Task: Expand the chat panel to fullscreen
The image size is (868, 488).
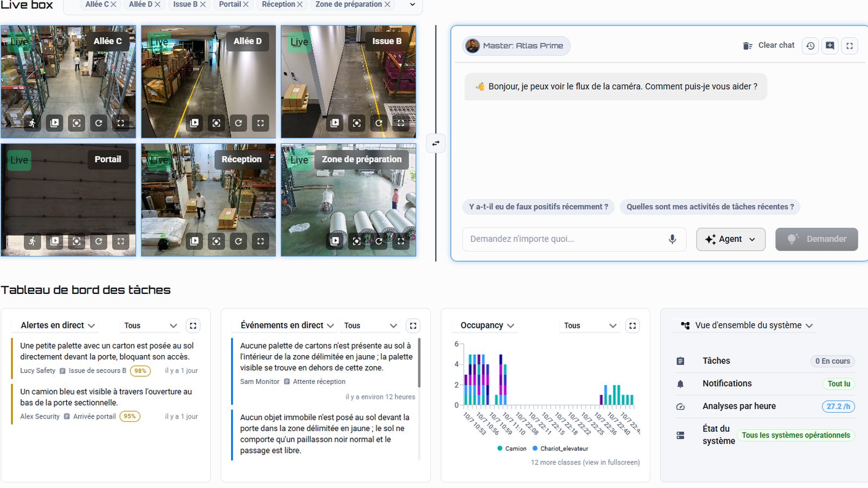Action: (x=850, y=46)
